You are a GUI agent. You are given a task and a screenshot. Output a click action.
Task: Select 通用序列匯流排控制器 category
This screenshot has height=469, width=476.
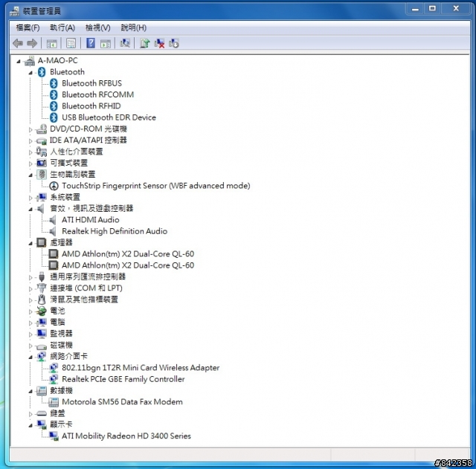[x=88, y=276]
